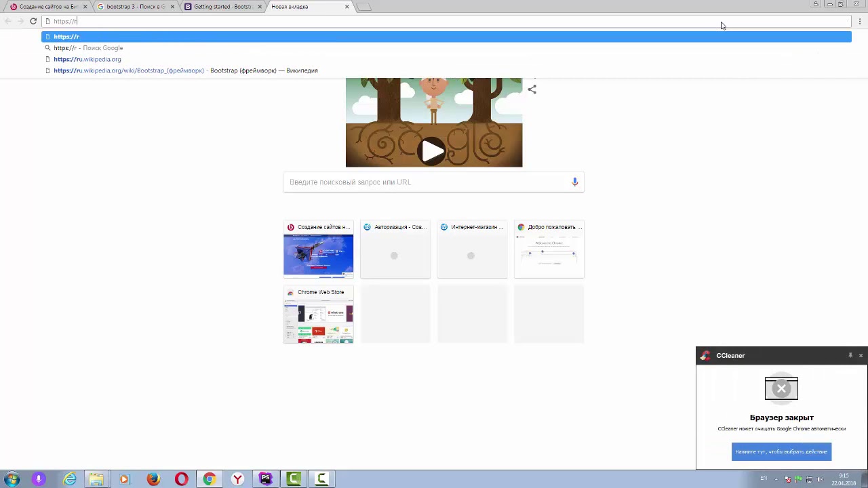Click the page icon in the address bar
868x488 pixels.
47,21
